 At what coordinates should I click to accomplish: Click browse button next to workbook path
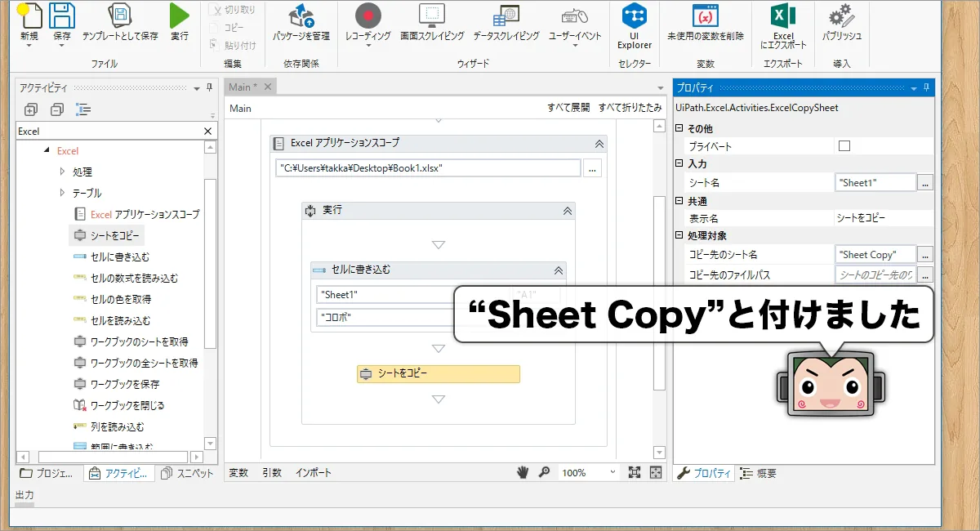coord(593,168)
